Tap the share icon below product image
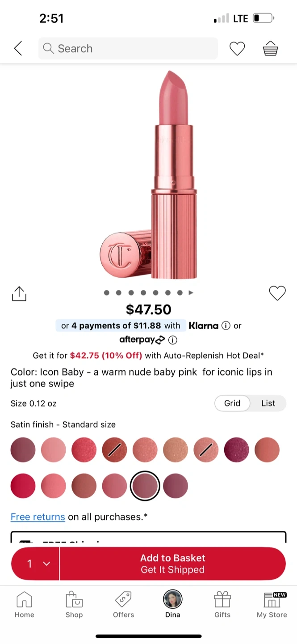297x644 pixels. pyautogui.click(x=19, y=293)
